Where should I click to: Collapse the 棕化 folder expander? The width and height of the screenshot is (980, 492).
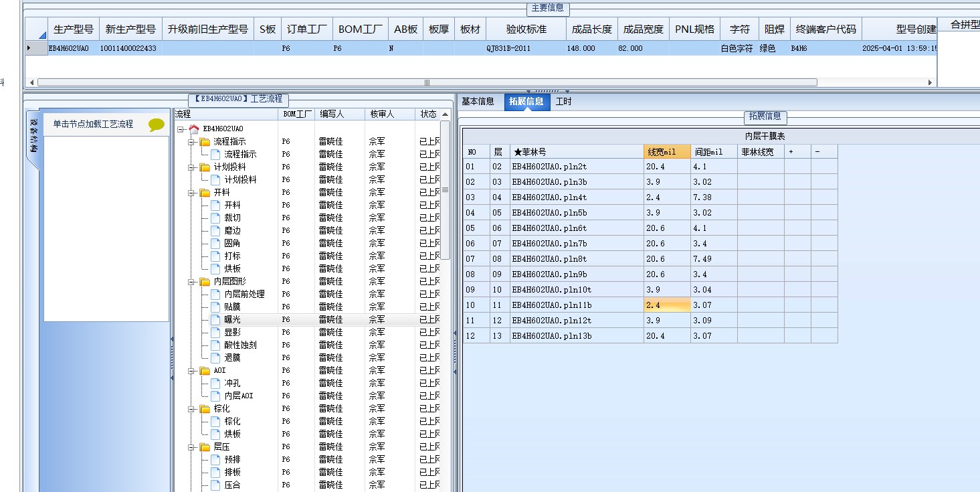(x=191, y=409)
